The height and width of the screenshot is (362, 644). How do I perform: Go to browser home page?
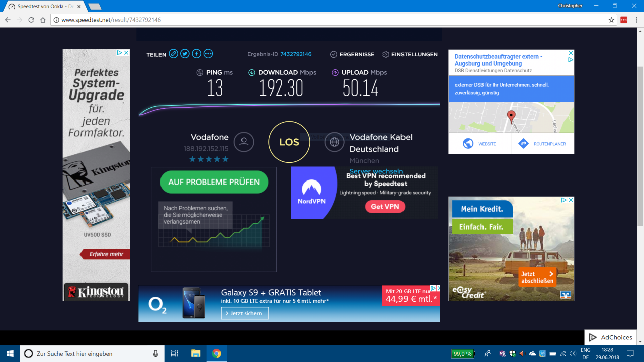pos(43,20)
